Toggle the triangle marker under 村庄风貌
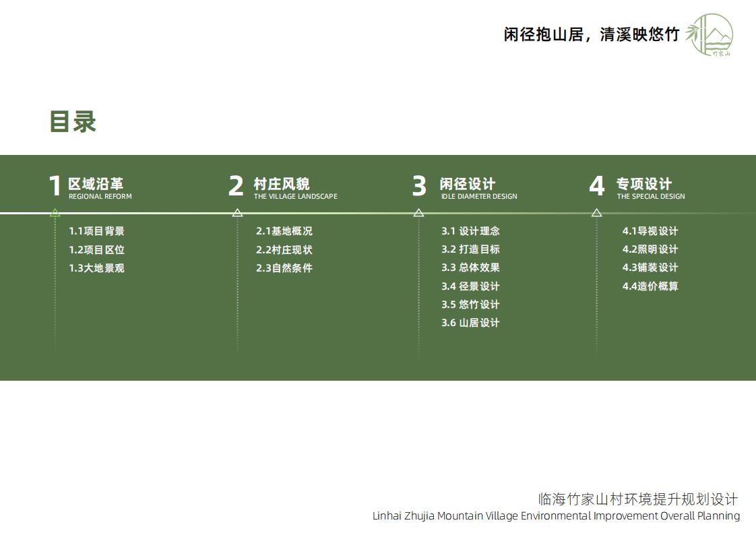 [237, 212]
